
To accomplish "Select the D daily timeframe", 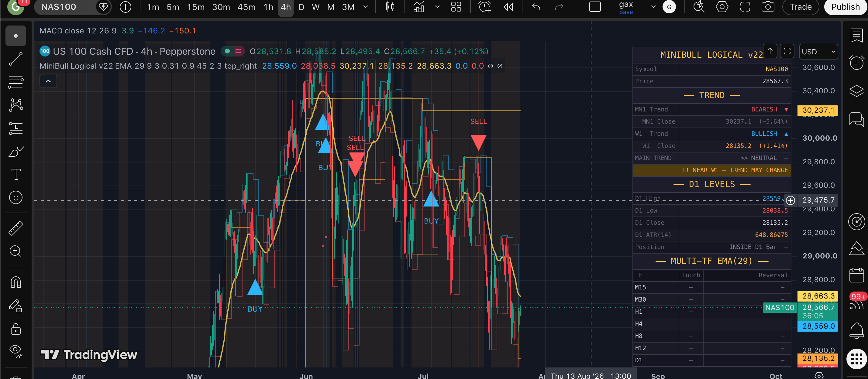I will 301,7.
